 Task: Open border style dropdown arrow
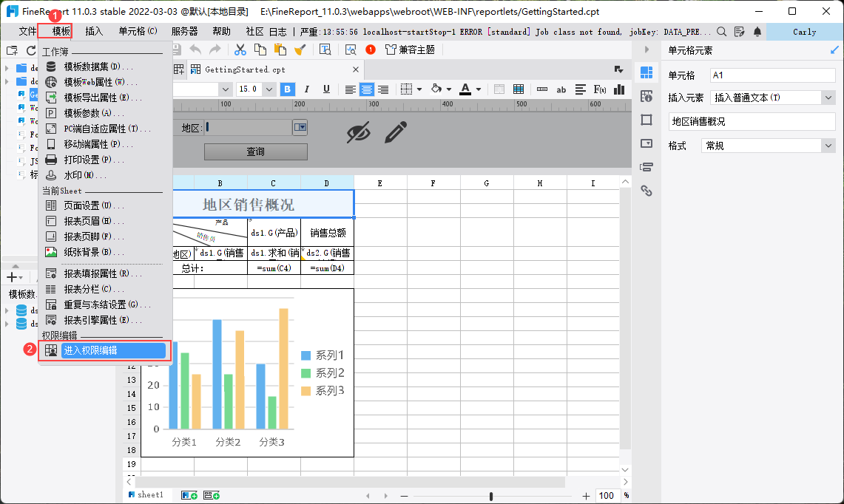tap(419, 89)
